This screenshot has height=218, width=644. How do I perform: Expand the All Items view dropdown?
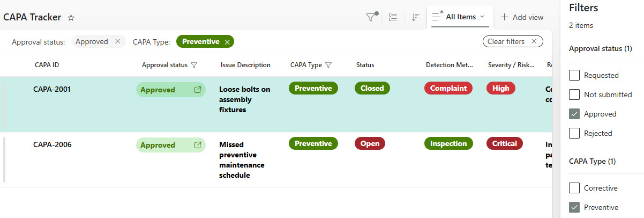482,17
